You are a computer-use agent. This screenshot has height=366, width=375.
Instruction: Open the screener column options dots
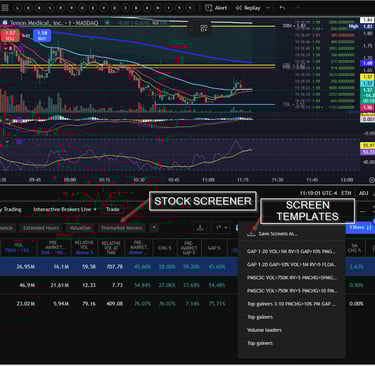click(373, 248)
